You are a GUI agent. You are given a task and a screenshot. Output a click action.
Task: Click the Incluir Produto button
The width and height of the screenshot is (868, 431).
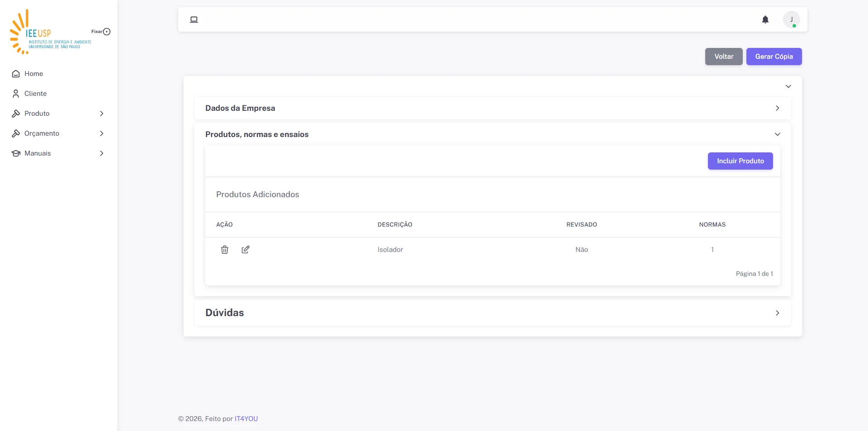741,161
